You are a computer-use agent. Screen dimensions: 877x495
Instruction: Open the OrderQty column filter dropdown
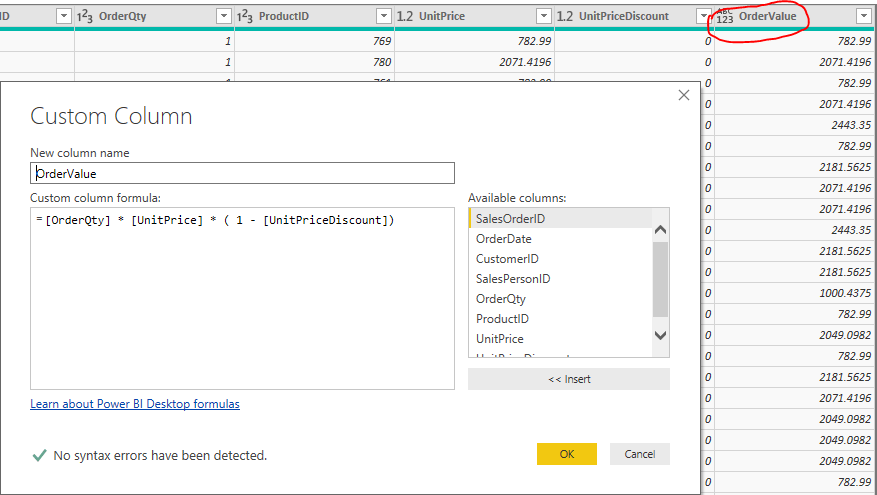pos(224,16)
